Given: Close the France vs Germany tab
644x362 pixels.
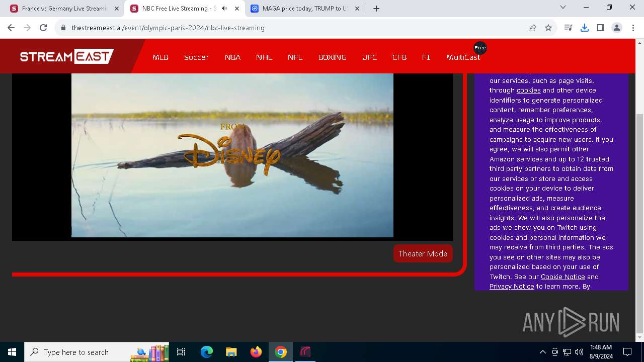Looking at the screenshot, I should tap(116, 8).
